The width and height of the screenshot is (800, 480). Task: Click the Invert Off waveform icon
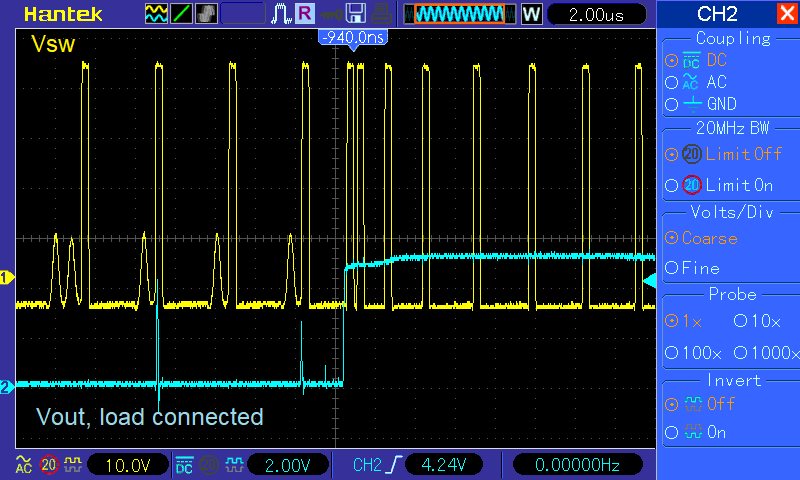693,404
